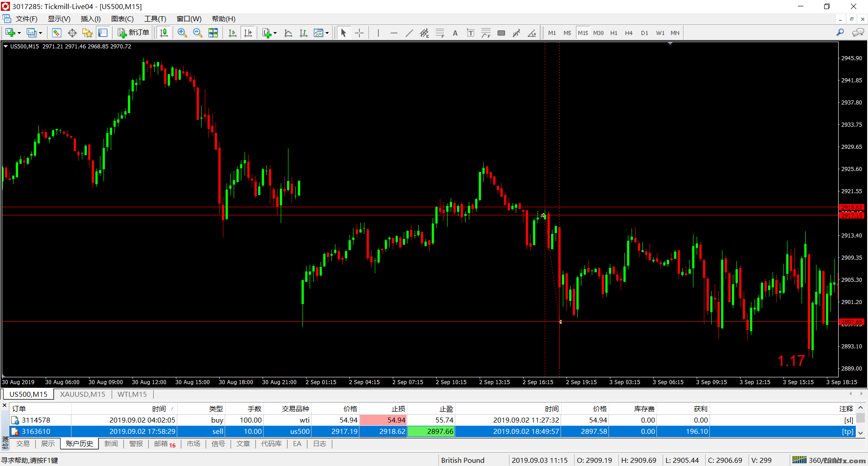Viewport: 868px width, 466px height.
Task: Open the search magnifier
Action: pyautogui.click(x=840, y=33)
